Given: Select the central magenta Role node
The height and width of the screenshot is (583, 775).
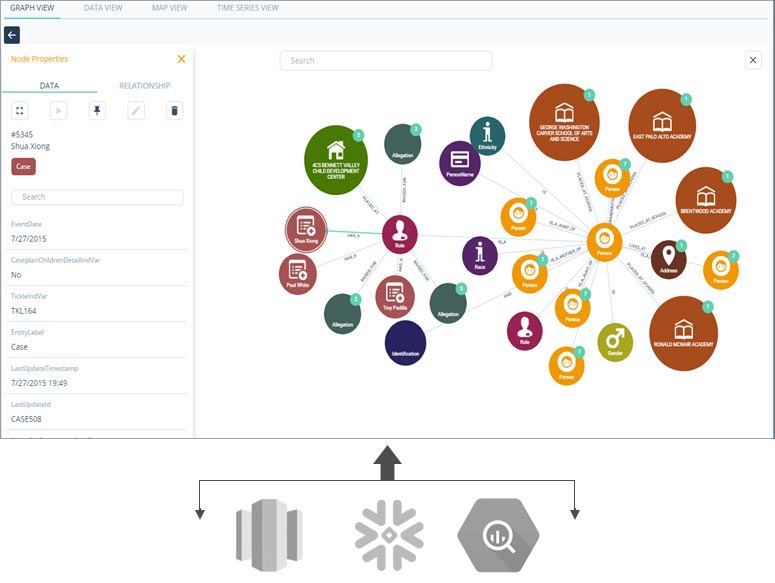Looking at the screenshot, I should pos(400,235).
